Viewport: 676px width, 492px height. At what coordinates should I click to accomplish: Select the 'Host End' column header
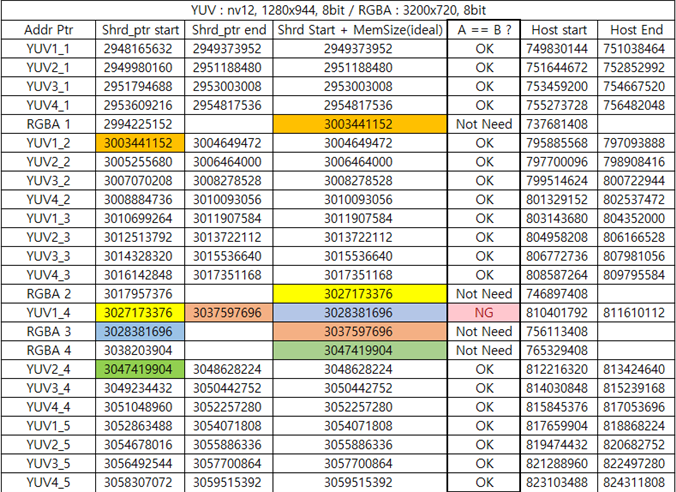636,30
